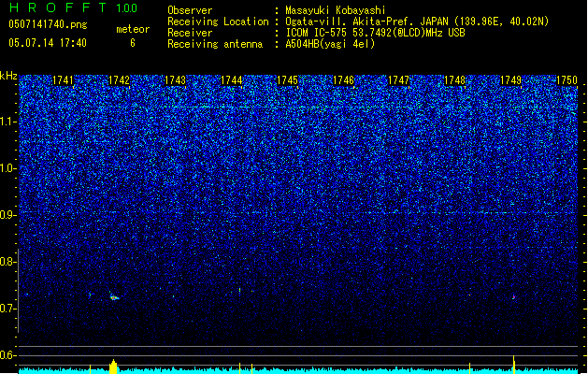
Task: Click the 1749 time marker
Action: click(x=510, y=80)
